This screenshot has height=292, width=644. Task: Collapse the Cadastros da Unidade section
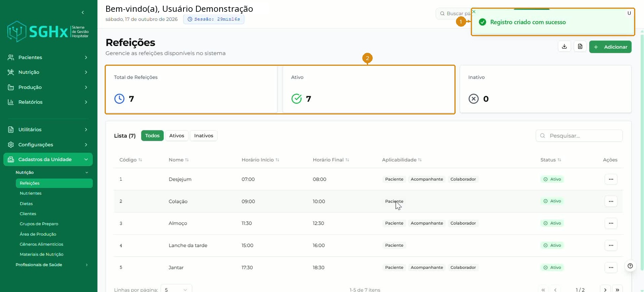click(x=48, y=159)
